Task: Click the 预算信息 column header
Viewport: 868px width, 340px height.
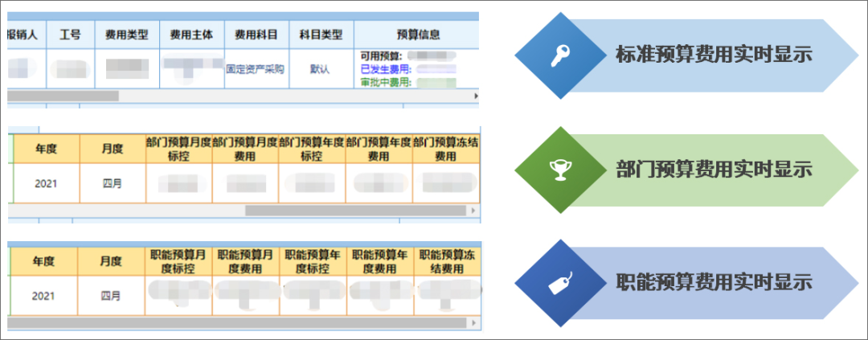Action: coord(416,35)
